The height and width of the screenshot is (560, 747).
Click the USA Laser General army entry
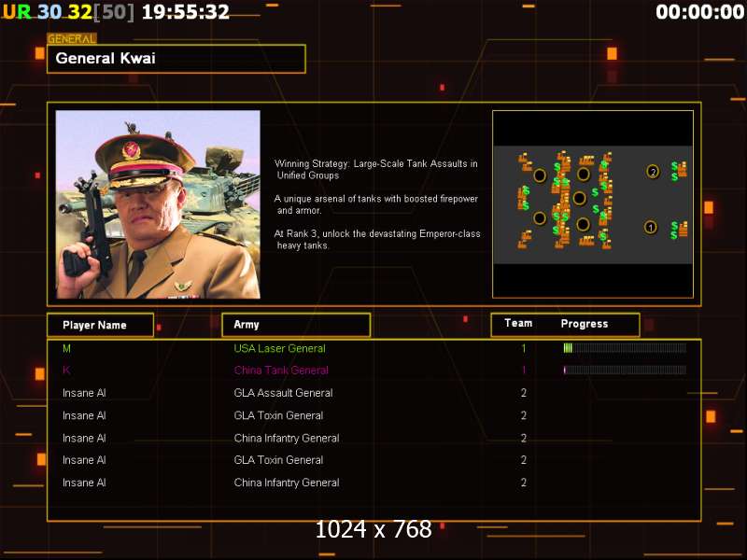[279, 348]
